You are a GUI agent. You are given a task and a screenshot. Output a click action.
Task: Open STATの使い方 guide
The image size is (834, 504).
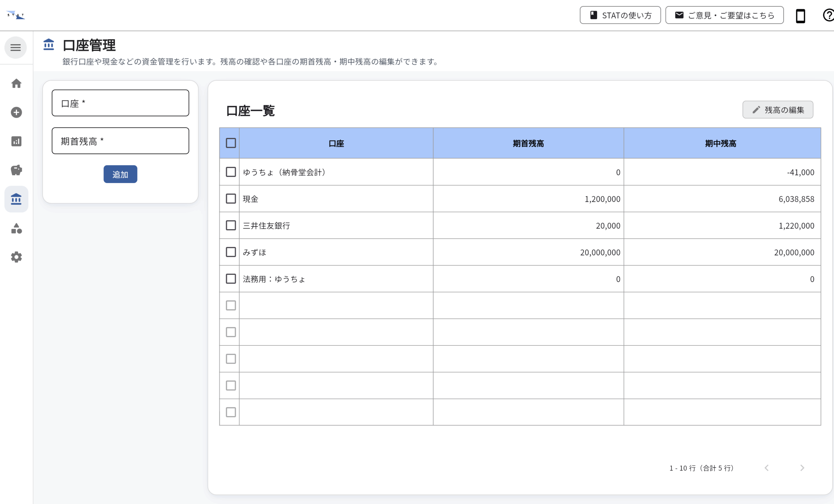[620, 15]
